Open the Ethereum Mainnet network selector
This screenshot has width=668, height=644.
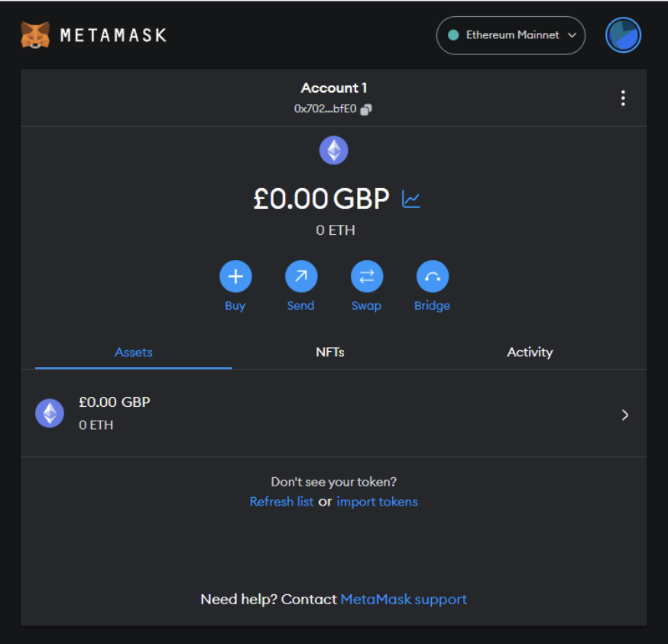coord(511,35)
